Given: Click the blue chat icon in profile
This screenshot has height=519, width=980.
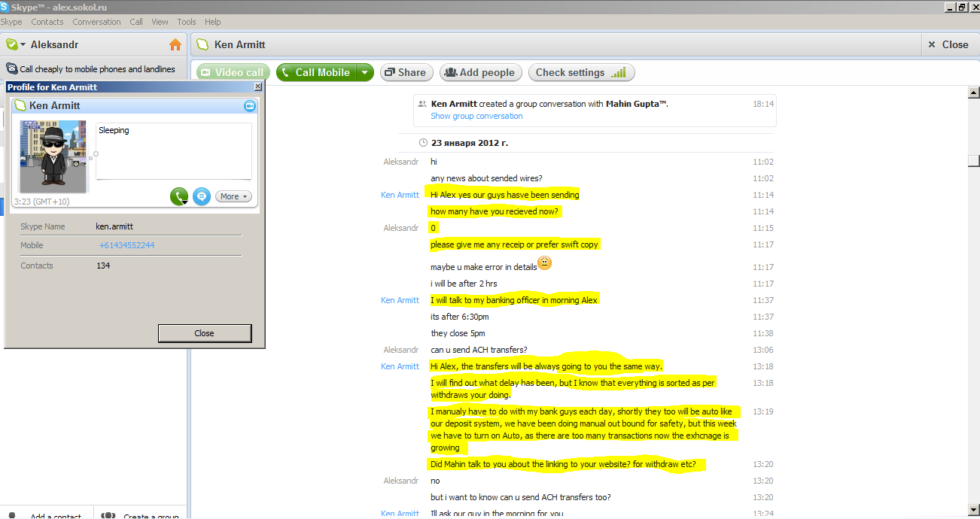Looking at the screenshot, I should [x=201, y=196].
